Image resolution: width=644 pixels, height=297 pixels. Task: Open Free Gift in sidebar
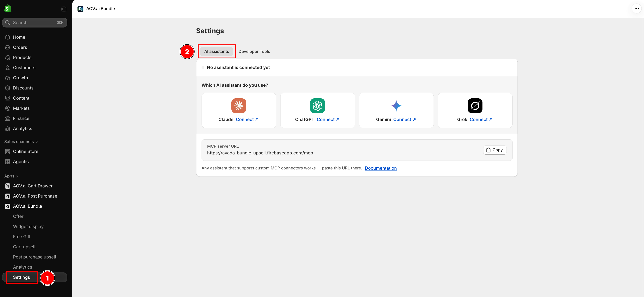[22, 237]
